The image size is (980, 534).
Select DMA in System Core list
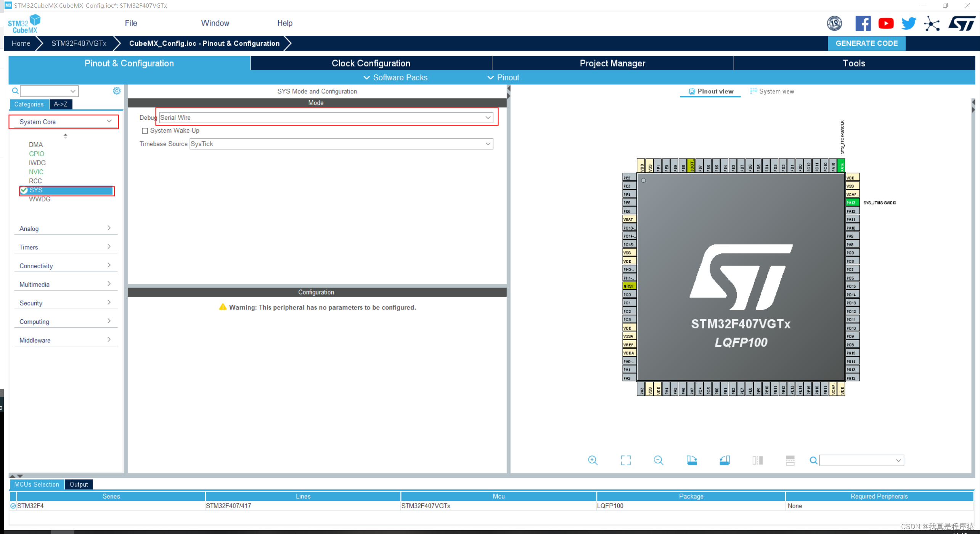[x=36, y=145]
